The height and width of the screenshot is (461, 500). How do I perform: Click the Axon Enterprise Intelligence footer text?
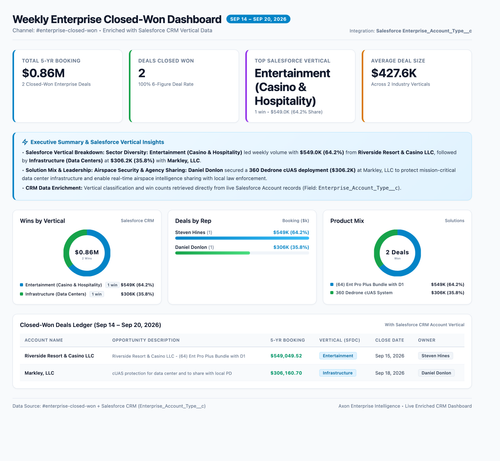point(405,406)
